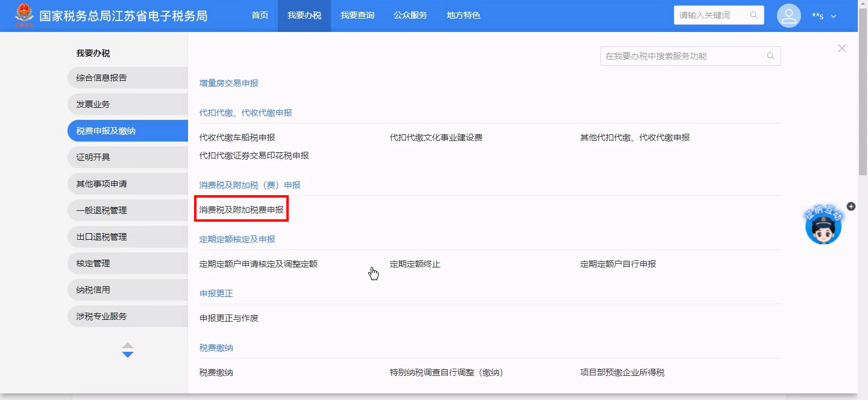Open 消费税及附加税费申报 link
This screenshot has height=400, width=868.
[241, 210]
